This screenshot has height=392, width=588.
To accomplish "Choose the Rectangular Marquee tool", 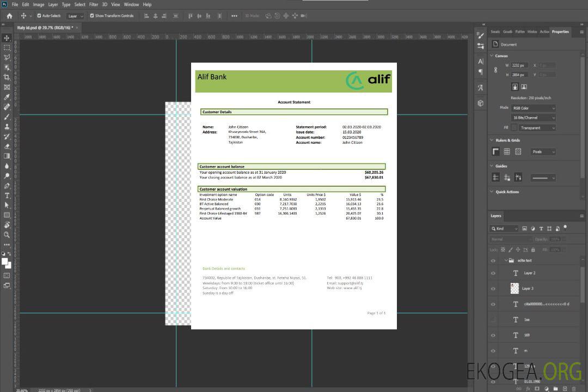I will [x=7, y=47].
